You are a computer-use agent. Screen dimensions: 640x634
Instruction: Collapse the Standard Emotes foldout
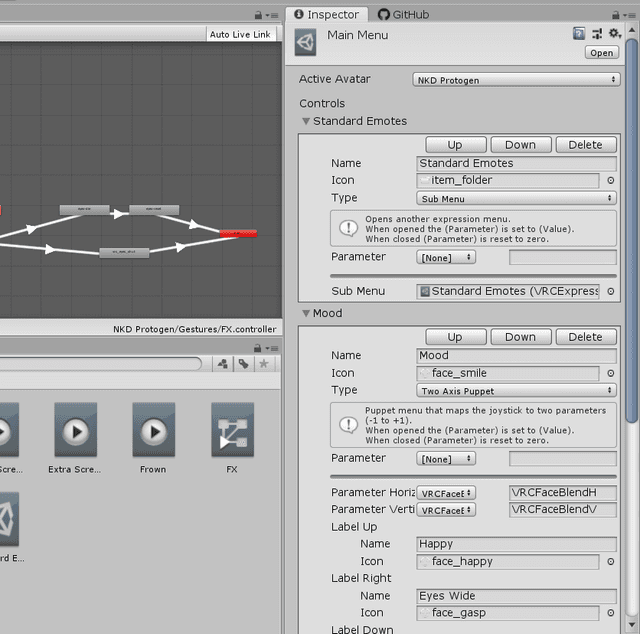coord(306,121)
